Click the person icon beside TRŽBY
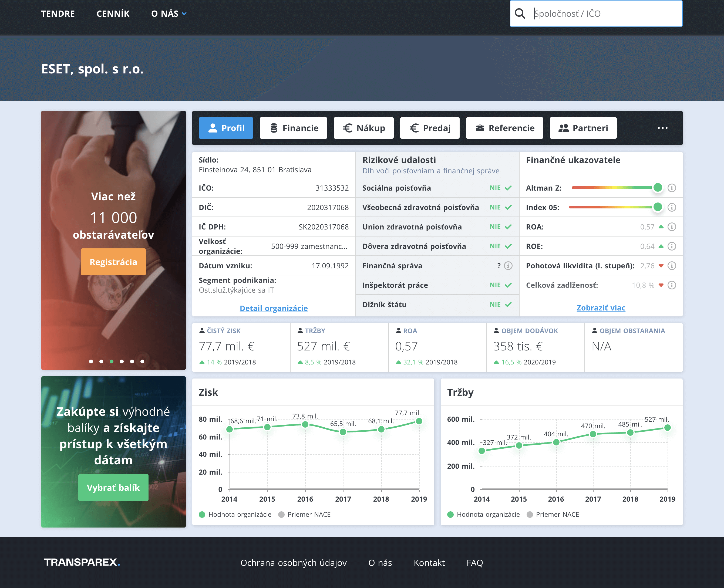This screenshot has height=588, width=724. coord(300,330)
